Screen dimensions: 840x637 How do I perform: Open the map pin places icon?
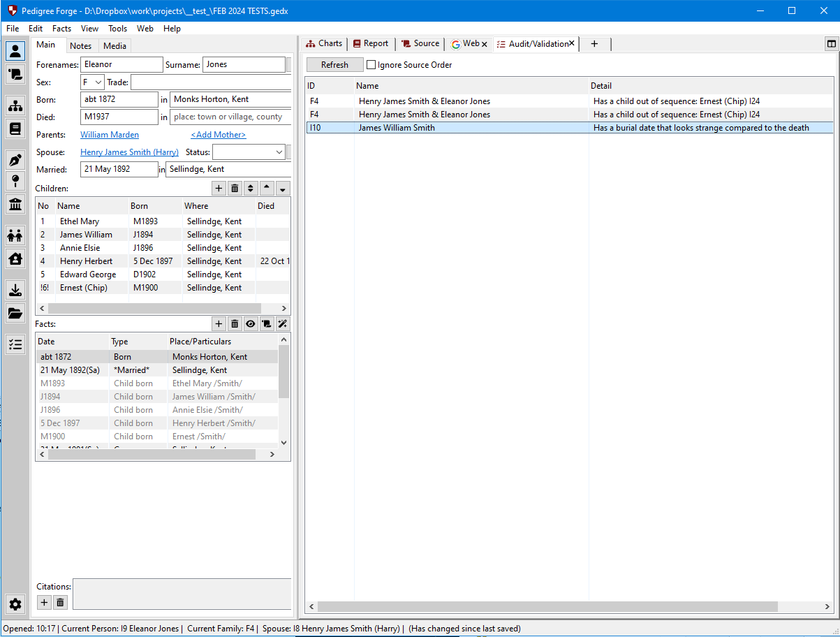point(15,182)
